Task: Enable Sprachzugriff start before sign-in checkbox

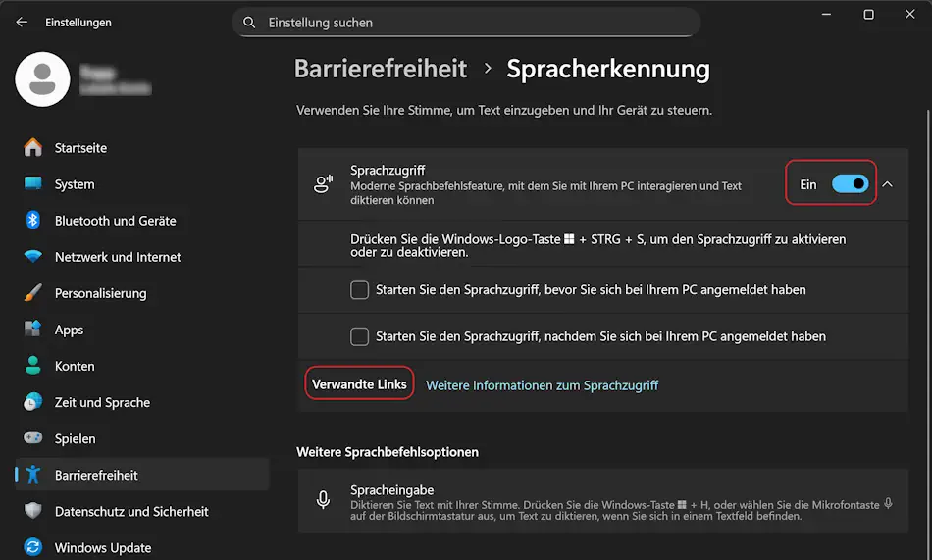Action: click(x=359, y=290)
